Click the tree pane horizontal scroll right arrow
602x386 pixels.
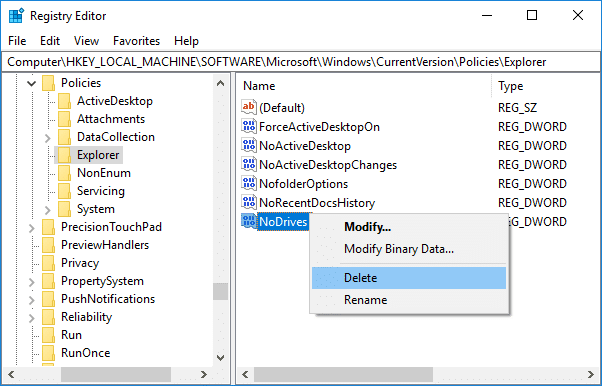point(204,374)
